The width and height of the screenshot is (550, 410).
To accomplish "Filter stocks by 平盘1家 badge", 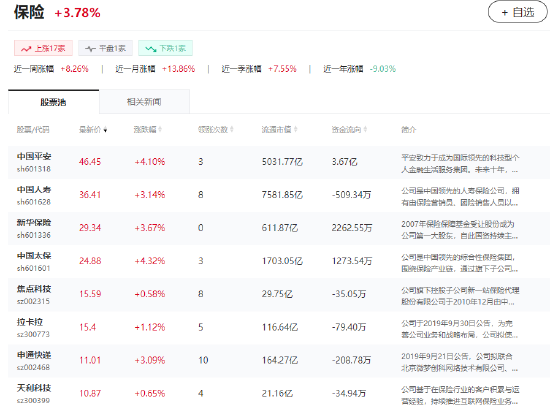I will [x=105, y=48].
